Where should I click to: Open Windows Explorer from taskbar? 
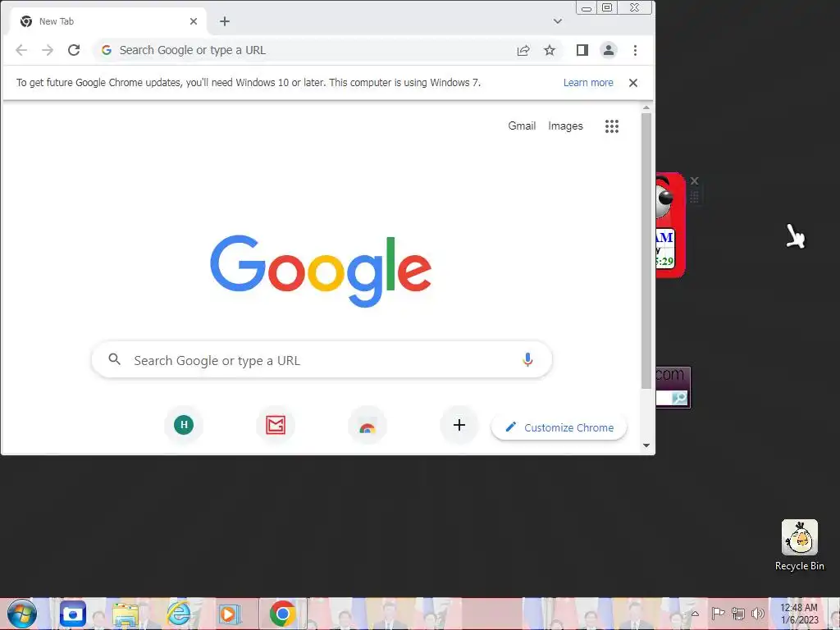126,614
